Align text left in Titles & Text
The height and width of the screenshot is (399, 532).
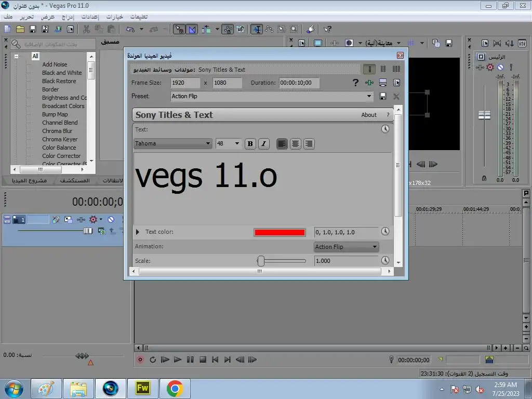click(x=282, y=144)
